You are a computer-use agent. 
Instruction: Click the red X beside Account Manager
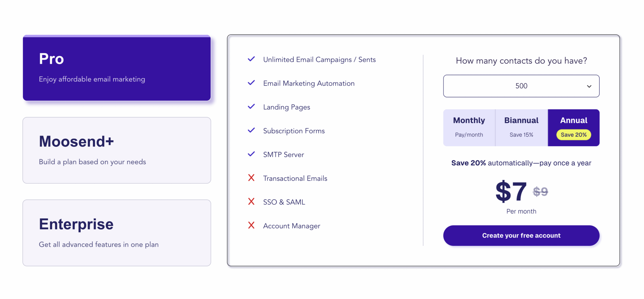pos(251,225)
